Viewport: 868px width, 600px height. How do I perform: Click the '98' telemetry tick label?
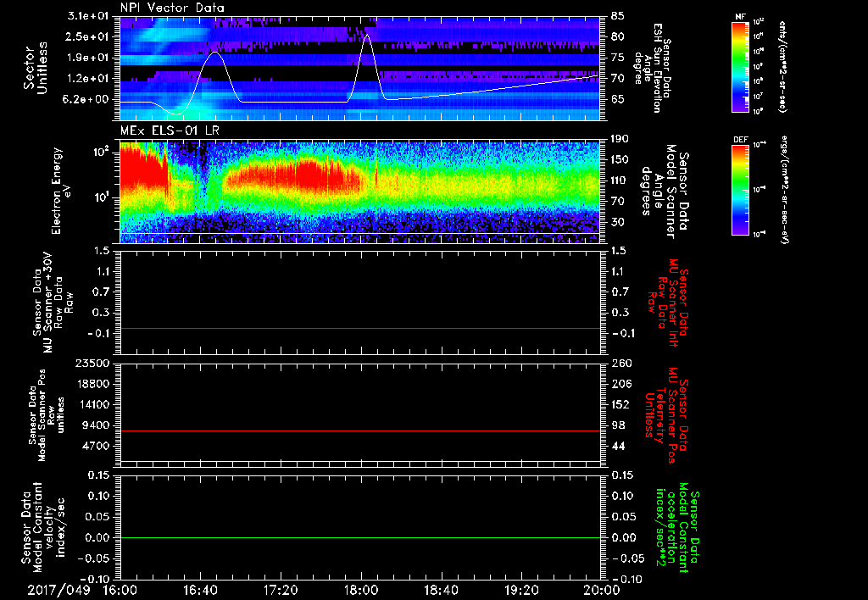[x=618, y=425]
